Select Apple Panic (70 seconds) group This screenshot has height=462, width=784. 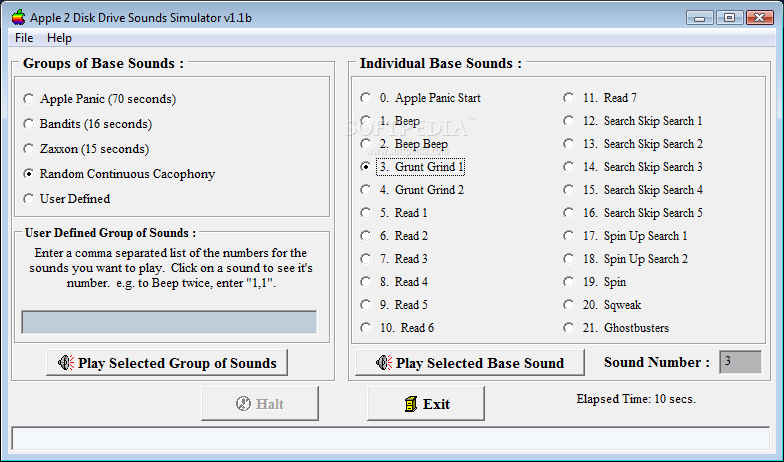click(100, 99)
